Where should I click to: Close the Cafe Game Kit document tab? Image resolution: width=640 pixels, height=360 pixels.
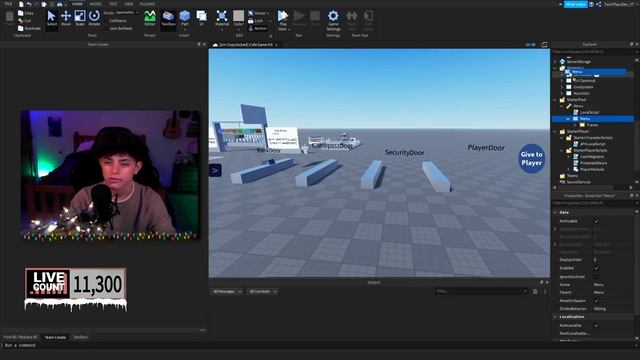pyautogui.click(x=276, y=44)
